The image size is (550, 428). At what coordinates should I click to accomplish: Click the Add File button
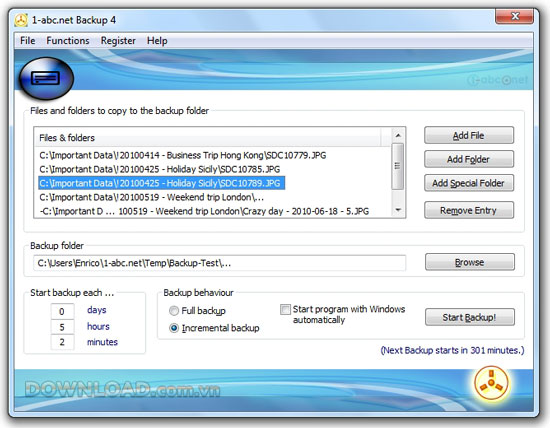(469, 135)
